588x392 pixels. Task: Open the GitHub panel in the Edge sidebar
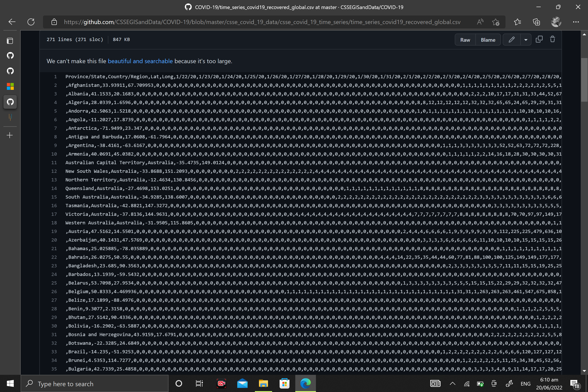coord(10,102)
